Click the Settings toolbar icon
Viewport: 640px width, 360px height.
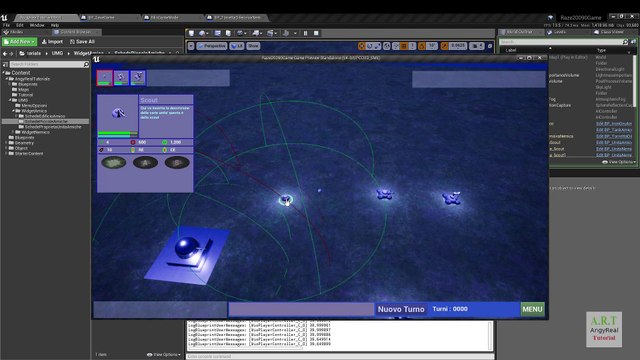coord(240,33)
